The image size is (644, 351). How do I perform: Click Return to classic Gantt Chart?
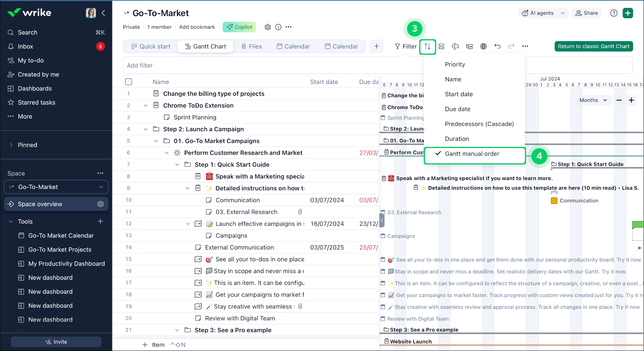tap(593, 46)
